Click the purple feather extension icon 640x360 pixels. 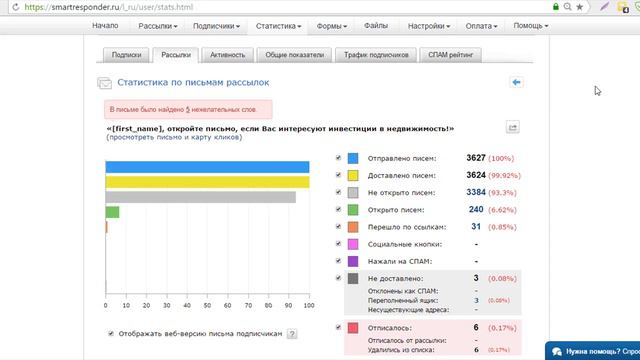click(604, 7)
